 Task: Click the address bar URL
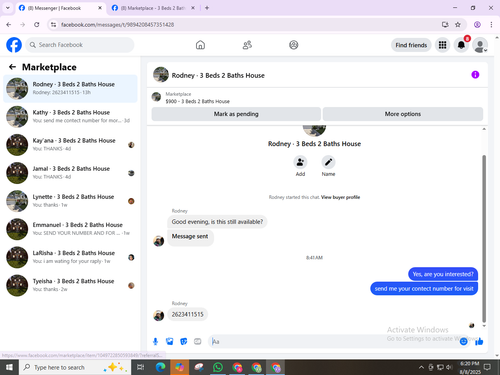coord(117,25)
